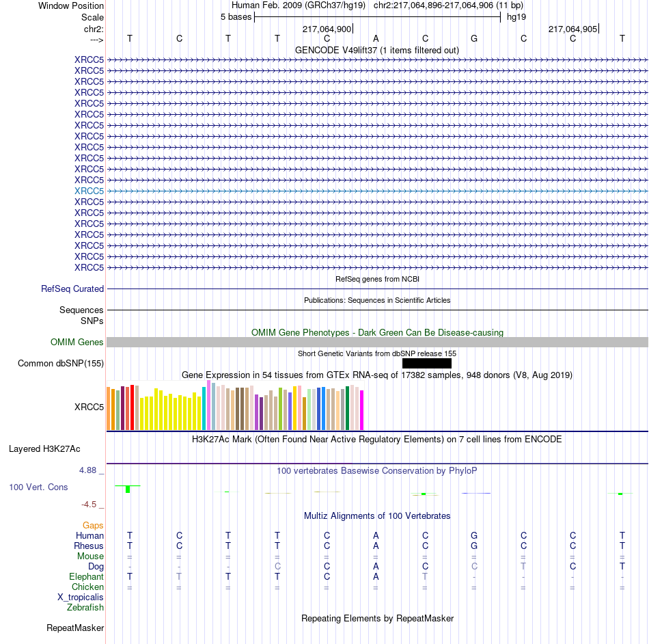This screenshot has height=644, width=649.
Task: Click the Chicken alignment row label
Action: click(x=87, y=587)
